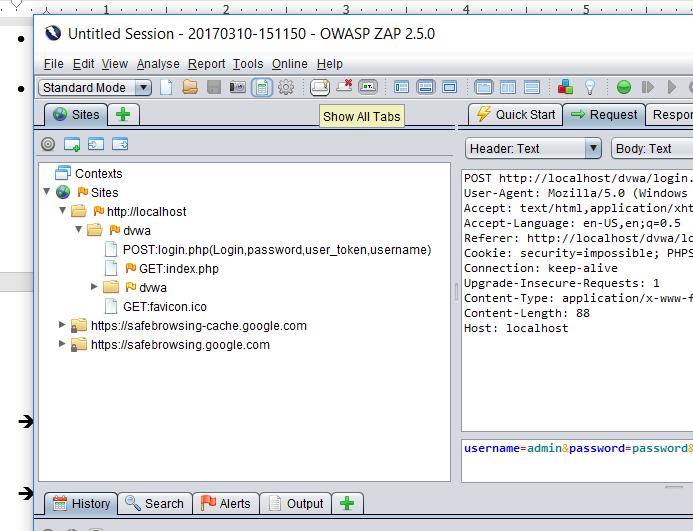The height and width of the screenshot is (531, 693).
Task: Open the Header: Text dropdown
Action: 533,149
